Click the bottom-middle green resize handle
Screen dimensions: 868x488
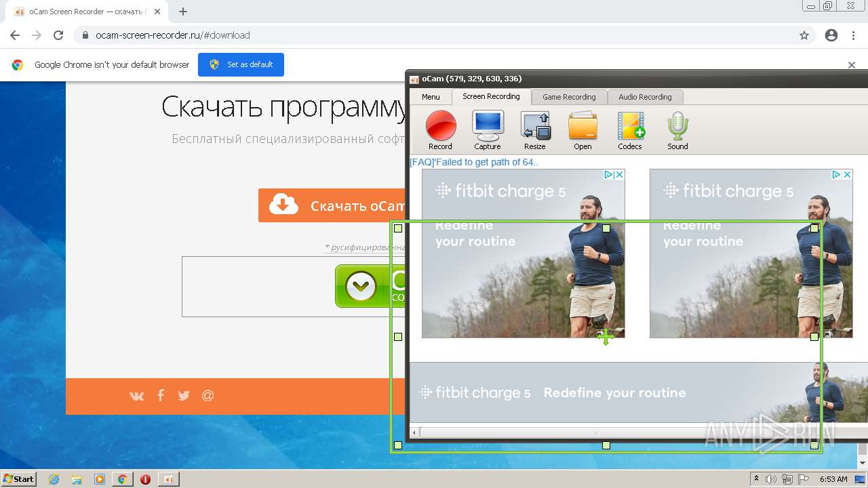pos(606,445)
